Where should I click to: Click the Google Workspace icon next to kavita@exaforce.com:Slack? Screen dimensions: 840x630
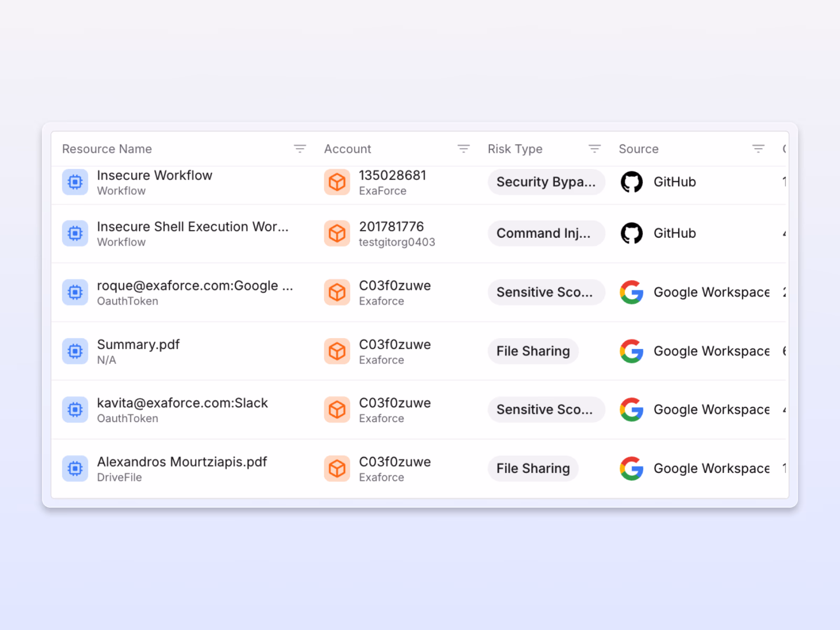click(x=632, y=409)
